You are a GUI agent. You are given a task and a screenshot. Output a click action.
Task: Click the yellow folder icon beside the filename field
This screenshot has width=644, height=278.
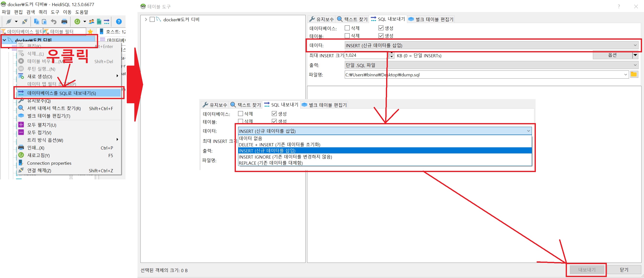[x=634, y=74]
